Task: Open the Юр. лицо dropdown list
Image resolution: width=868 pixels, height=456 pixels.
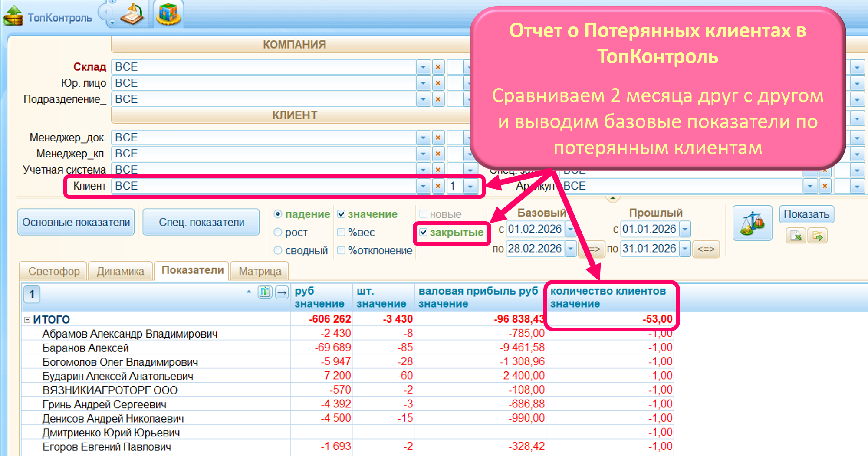Action: click(423, 83)
